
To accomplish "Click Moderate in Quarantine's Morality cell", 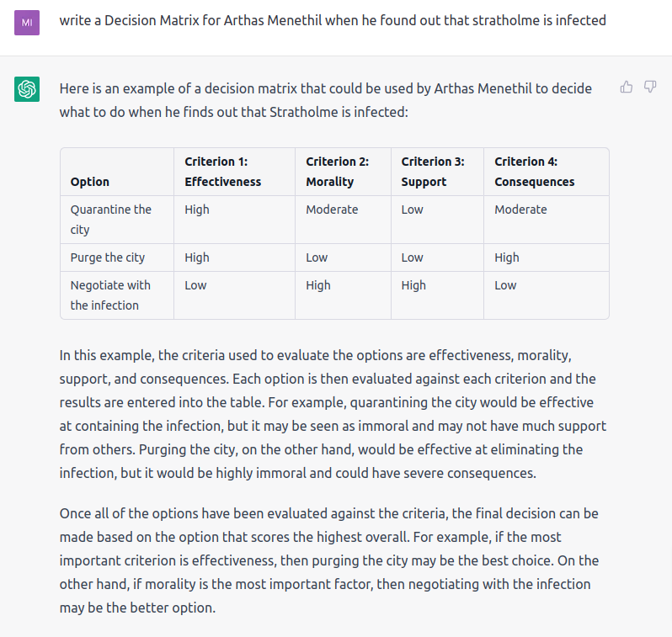I will click(332, 210).
